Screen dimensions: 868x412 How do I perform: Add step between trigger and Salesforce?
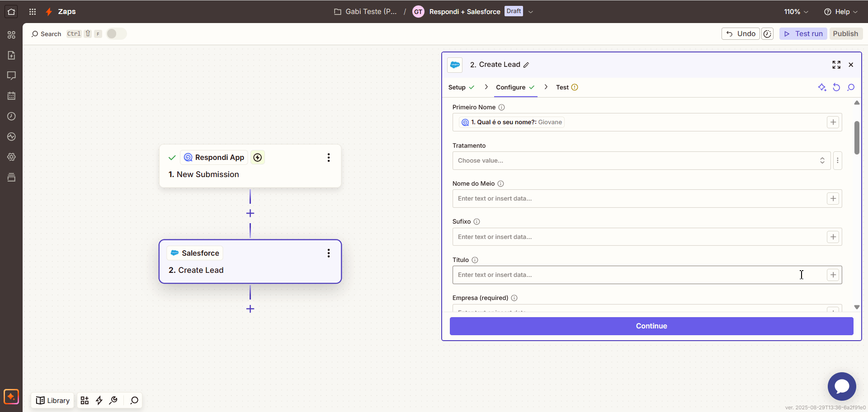point(250,213)
